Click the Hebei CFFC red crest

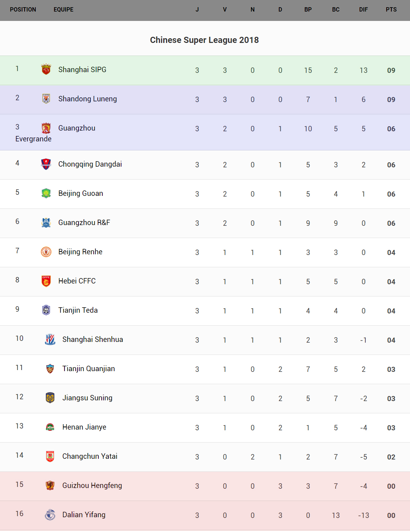click(x=46, y=281)
